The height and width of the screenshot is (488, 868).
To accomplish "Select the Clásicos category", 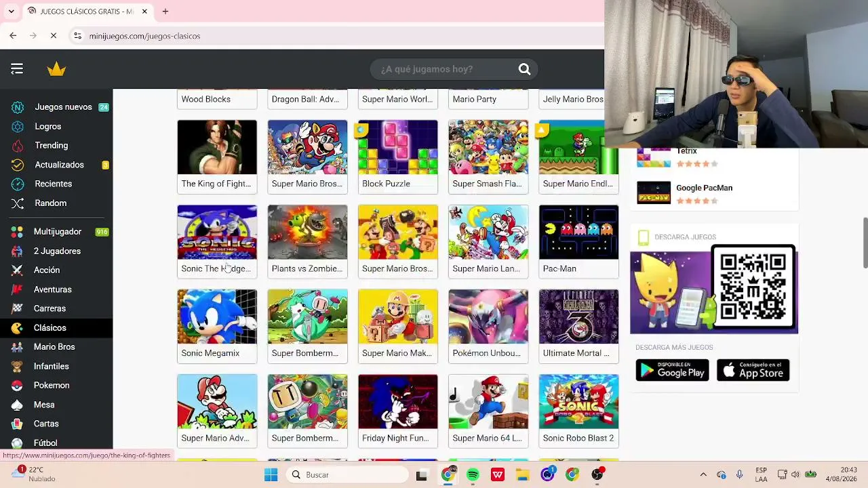I will point(56,327).
